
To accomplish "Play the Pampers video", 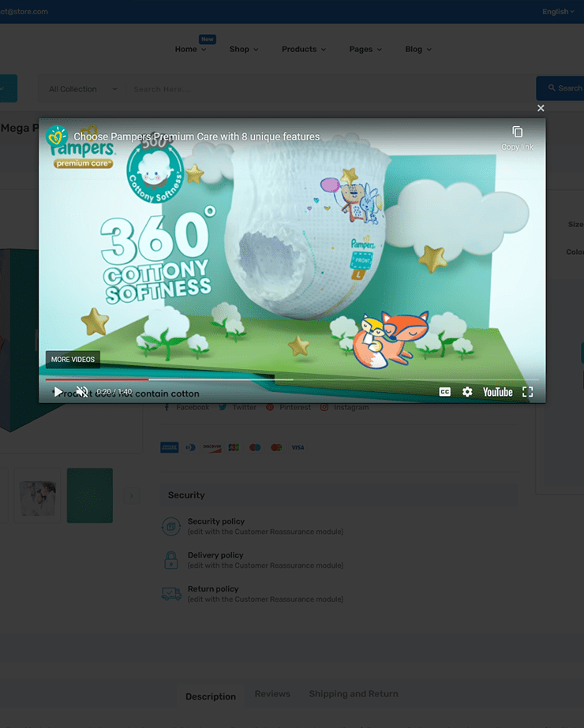I will coord(58,392).
